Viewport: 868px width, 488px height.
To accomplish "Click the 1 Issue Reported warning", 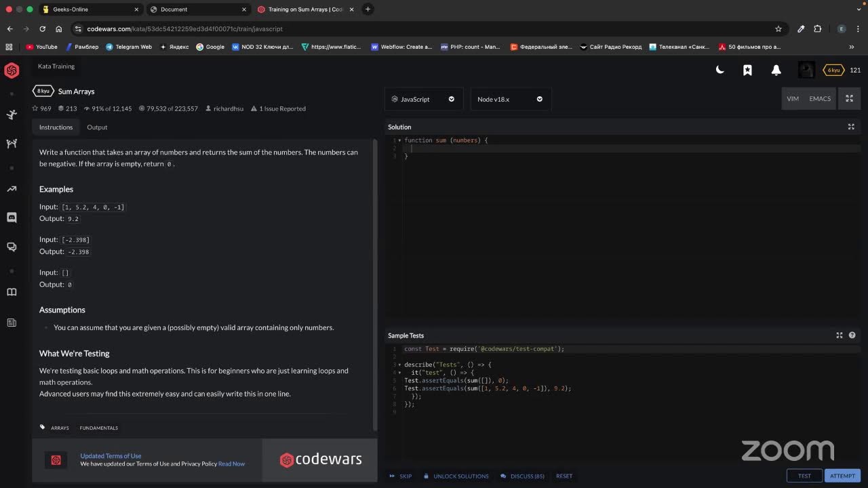I will (x=278, y=108).
